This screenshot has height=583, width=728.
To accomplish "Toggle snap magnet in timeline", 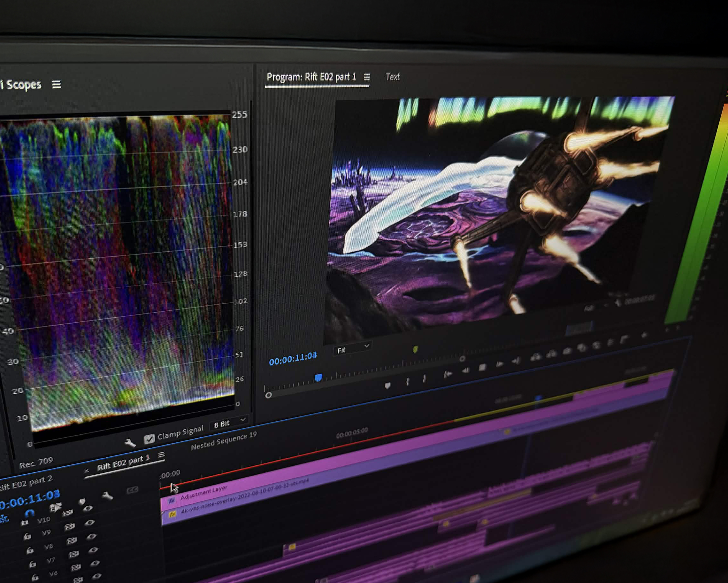I will [x=29, y=513].
